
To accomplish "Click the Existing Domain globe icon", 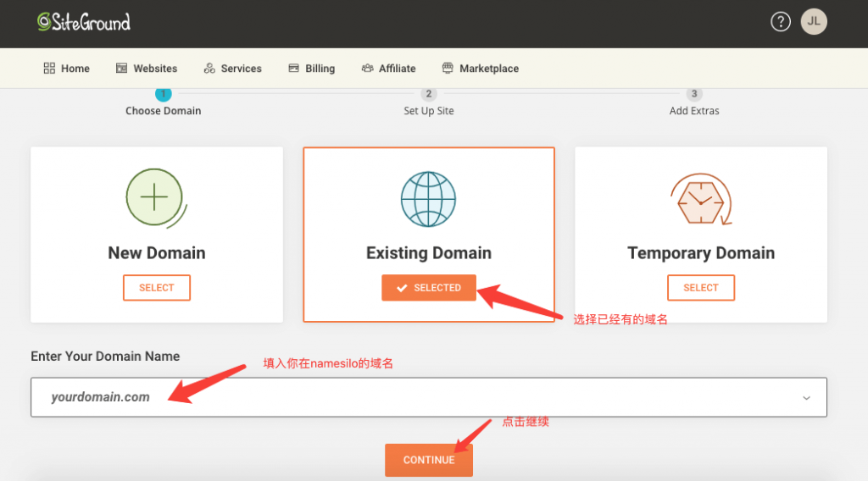I will 428,199.
